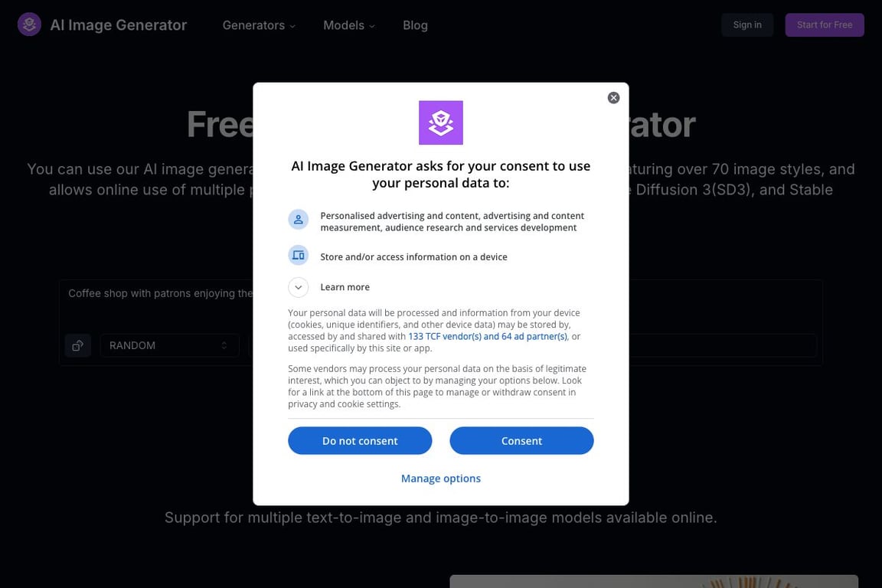The height and width of the screenshot is (588, 882).
Task: Click the random prompt dice icon
Action: [77, 345]
